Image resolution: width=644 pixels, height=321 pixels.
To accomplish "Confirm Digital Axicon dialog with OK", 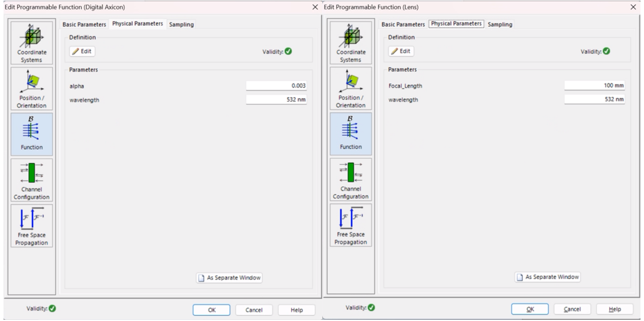I will pyautogui.click(x=213, y=310).
